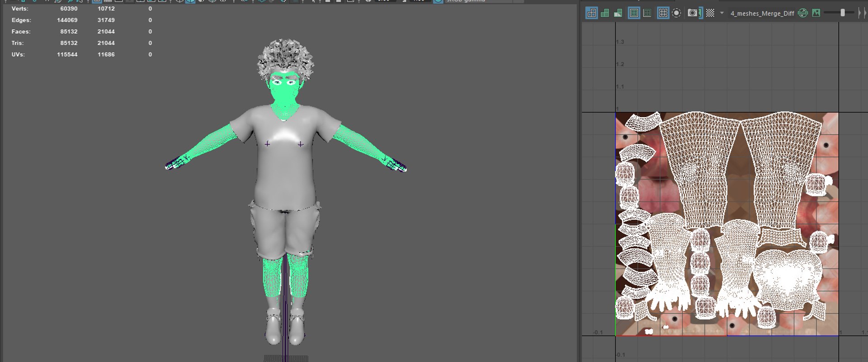Viewport: 868px width, 362px height.
Task: Adjust the image dimming slider handle
Action: point(843,13)
